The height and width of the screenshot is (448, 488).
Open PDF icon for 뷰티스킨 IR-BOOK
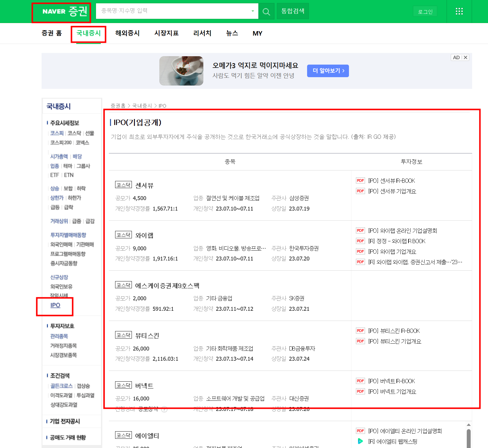point(360,331)
